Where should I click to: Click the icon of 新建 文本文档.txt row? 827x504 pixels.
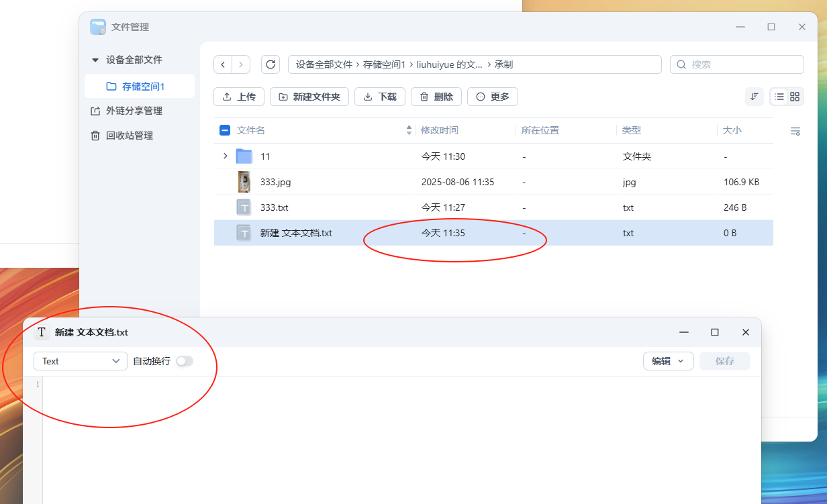(244, 233)
